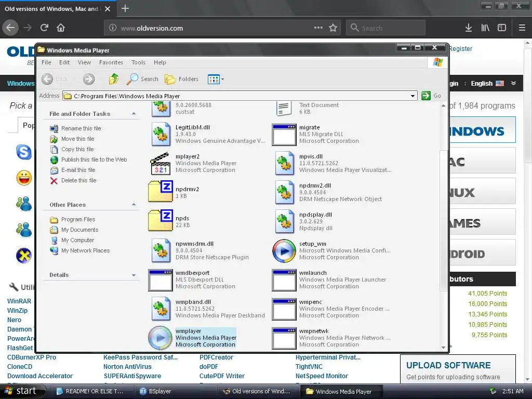Screen dimensions: 532x399
Task: Open the Help menu in Explorer
Action: tap(160, 62)
